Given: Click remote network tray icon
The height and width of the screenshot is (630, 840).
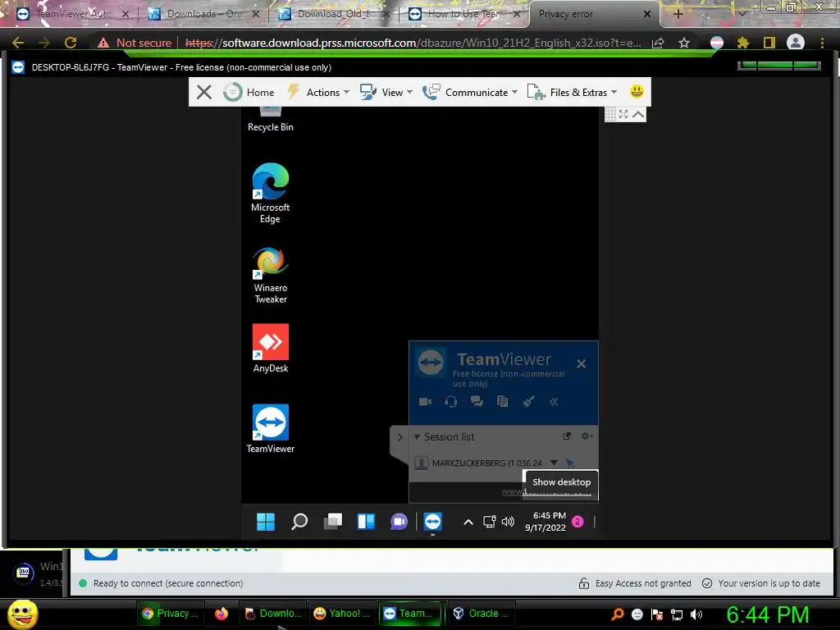Looking at the screenshot, I should [489, 522].
